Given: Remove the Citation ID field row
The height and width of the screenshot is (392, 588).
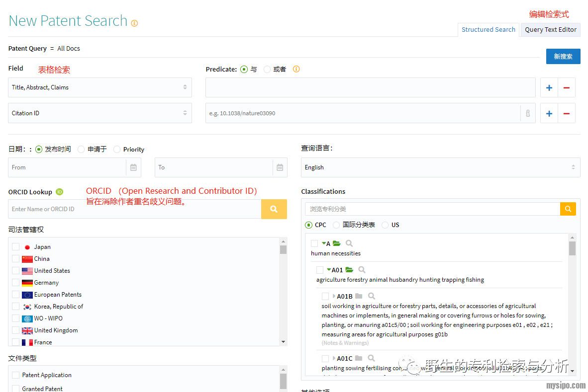Looking at the screenshot, I should click(x=566, y=113).
